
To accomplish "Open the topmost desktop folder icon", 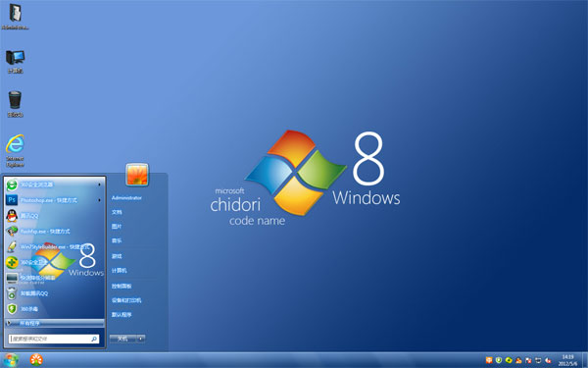I will 15,16.
